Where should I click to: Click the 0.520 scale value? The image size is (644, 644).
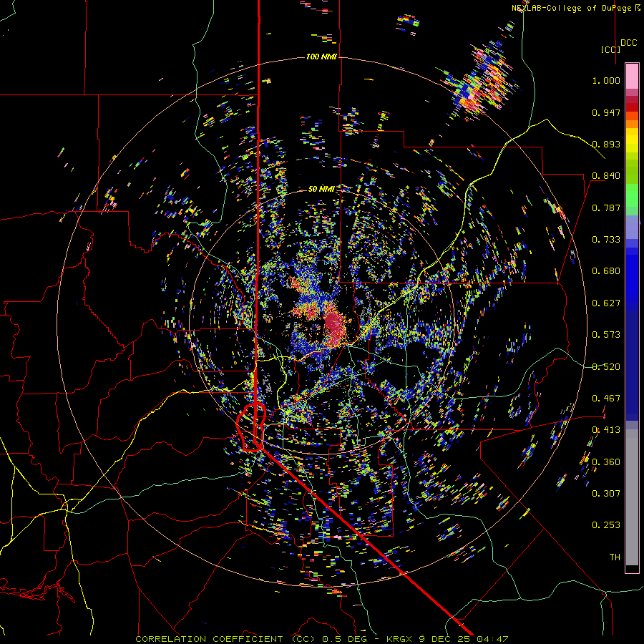click(x=606, y=367)
